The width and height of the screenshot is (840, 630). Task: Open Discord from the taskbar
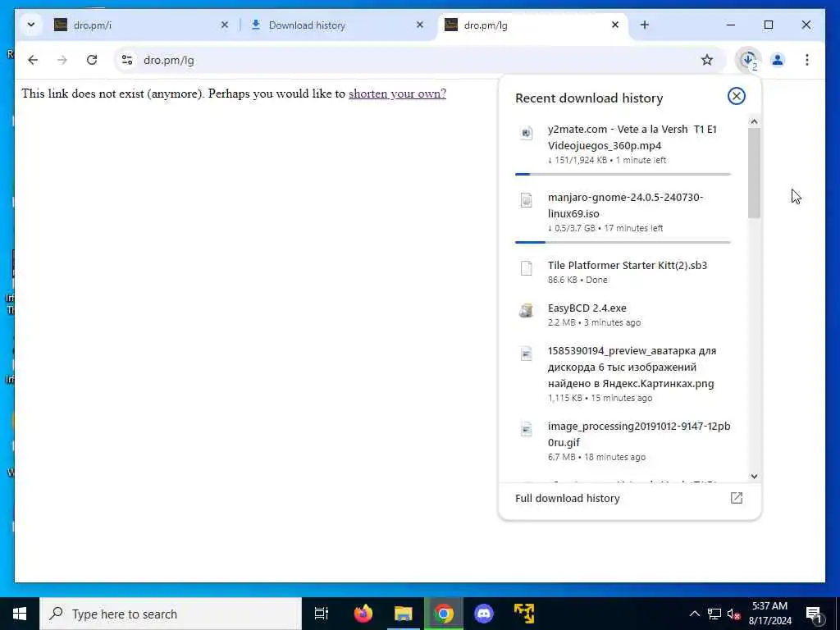(x=484, y=614)
